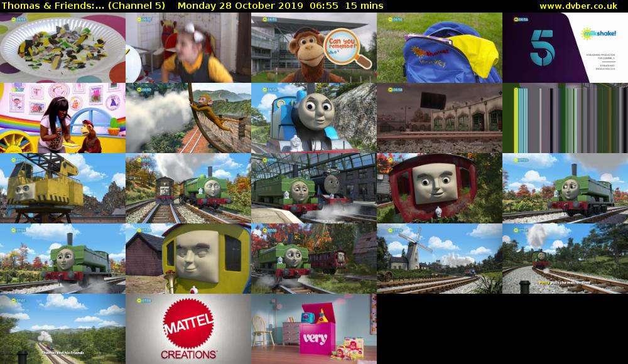Click the timestamp badge on windmill thumbnail

[395, 230]
